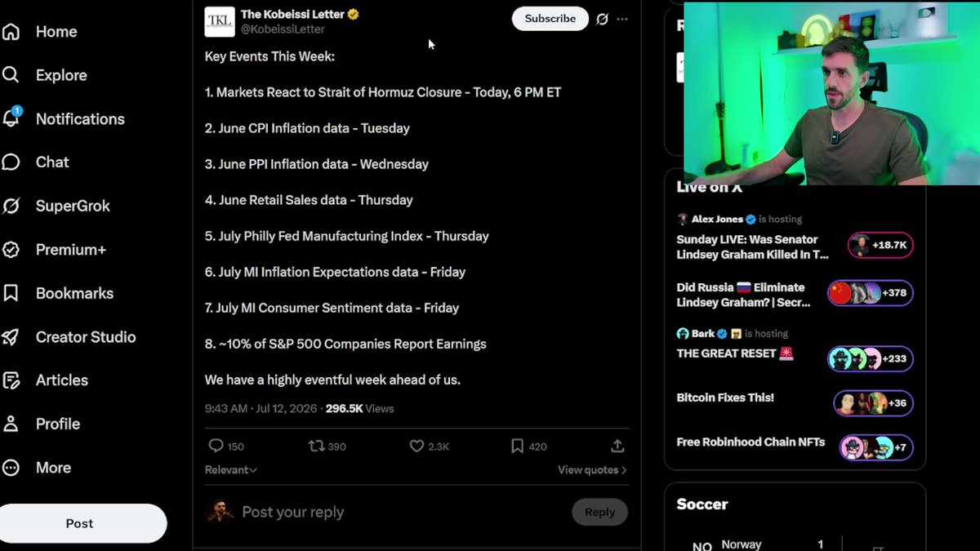
Task: Open the Bookmarks icon in sidebar
Action: tap(11, 293)
